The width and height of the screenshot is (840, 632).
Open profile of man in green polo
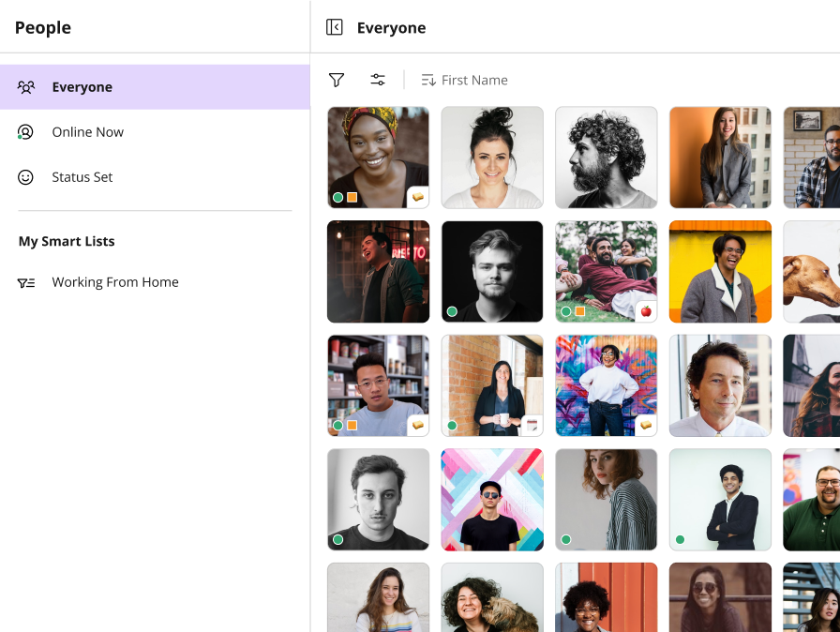click(x=812, y=500)
